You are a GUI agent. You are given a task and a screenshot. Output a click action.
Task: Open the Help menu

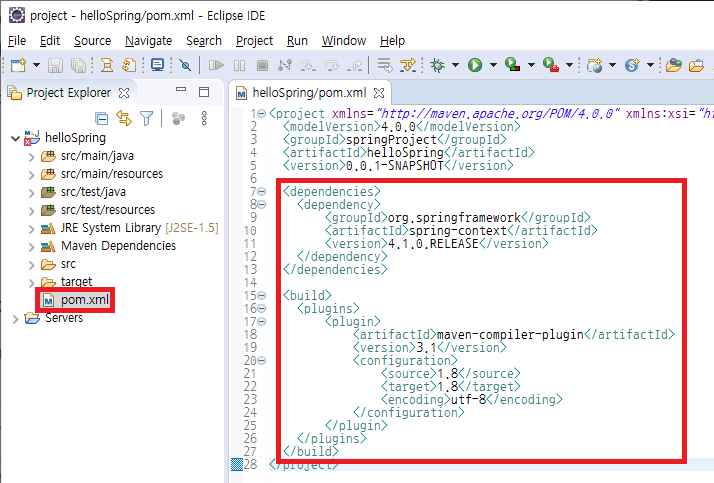point(392,41)
